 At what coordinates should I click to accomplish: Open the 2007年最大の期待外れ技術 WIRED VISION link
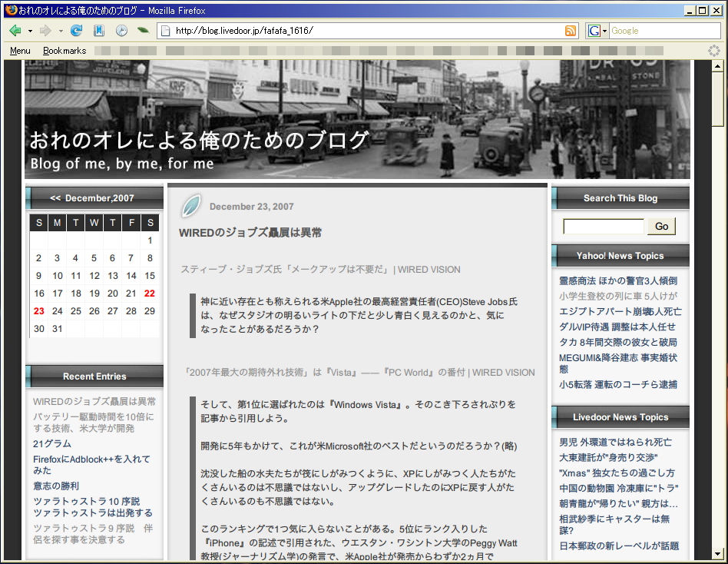[x=359, y=372]
